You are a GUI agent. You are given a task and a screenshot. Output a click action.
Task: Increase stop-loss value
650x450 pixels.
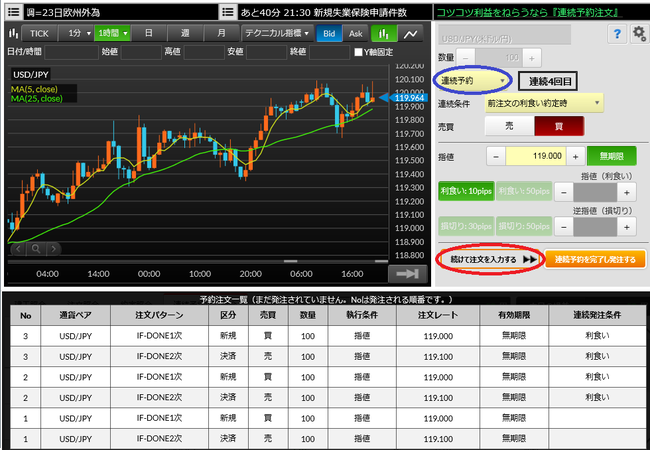[x=626, y=227]
